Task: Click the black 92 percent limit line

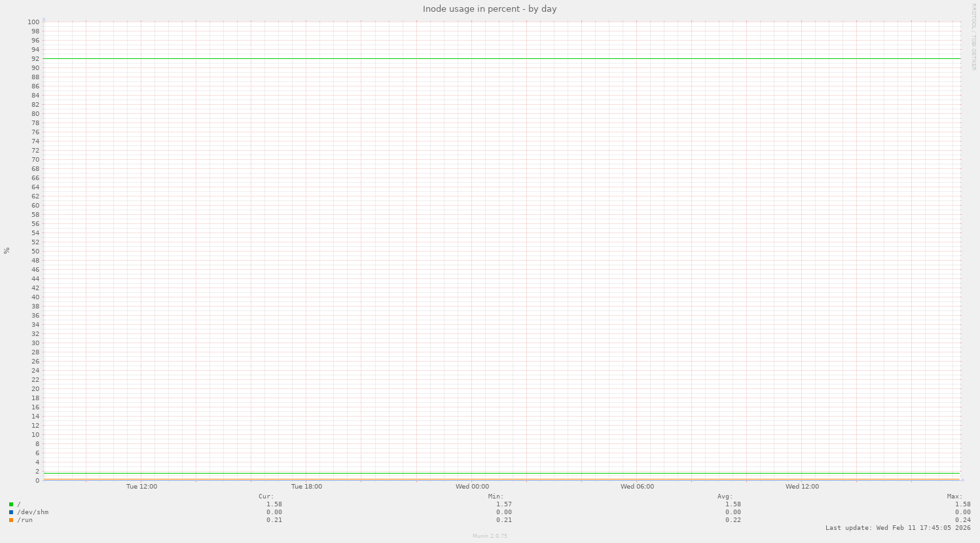Action: pos(458,58)
